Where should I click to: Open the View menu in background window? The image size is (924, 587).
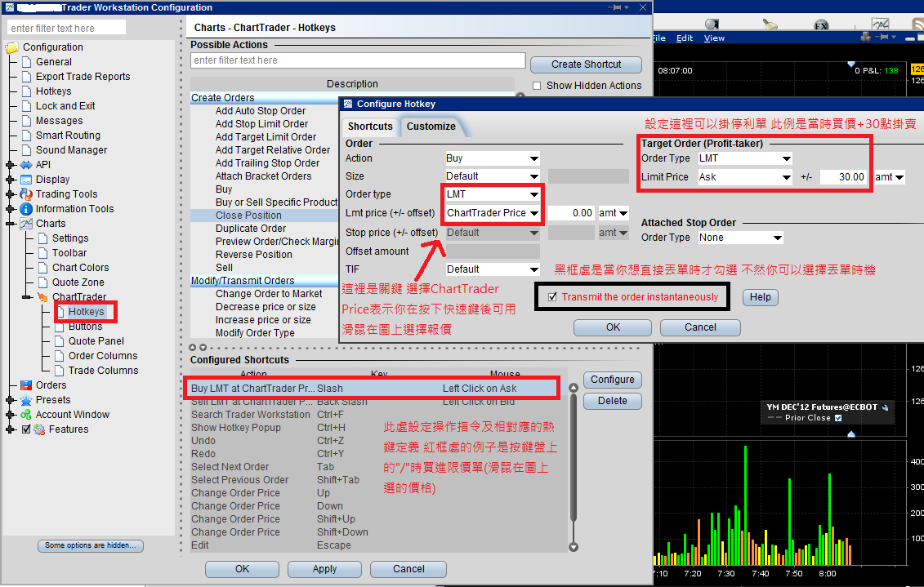[714, 38]
